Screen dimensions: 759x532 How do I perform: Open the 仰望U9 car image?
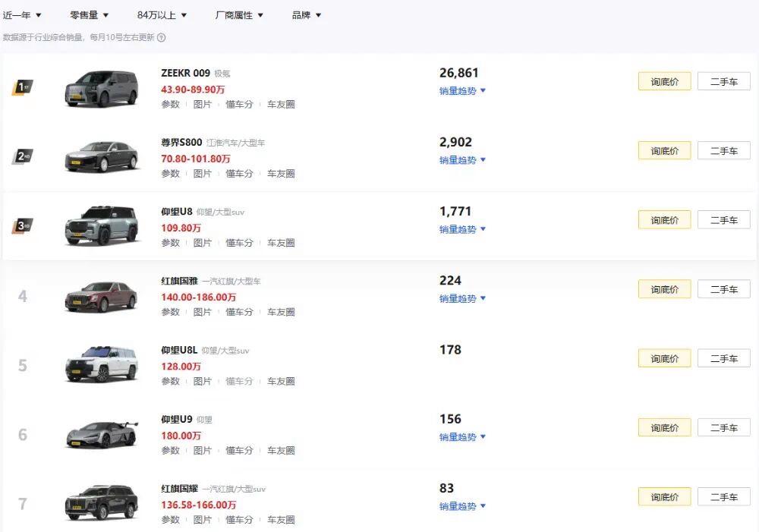[x=102, y=434]
